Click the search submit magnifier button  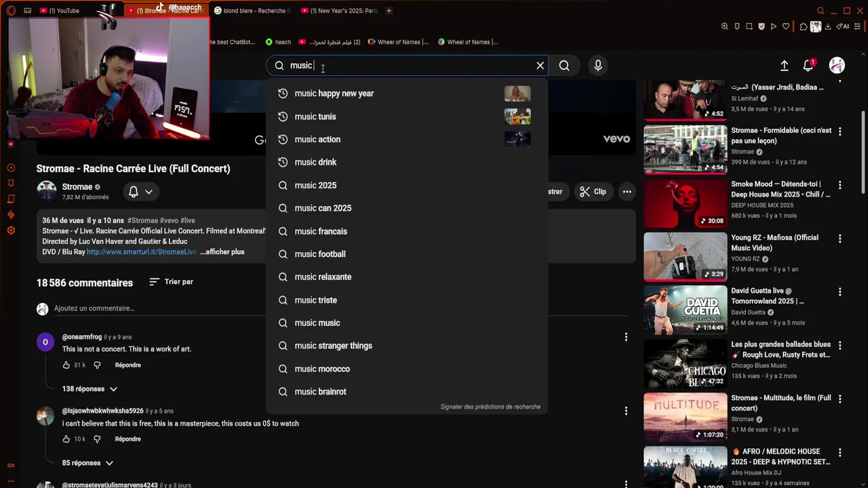[x=564, y=66]
